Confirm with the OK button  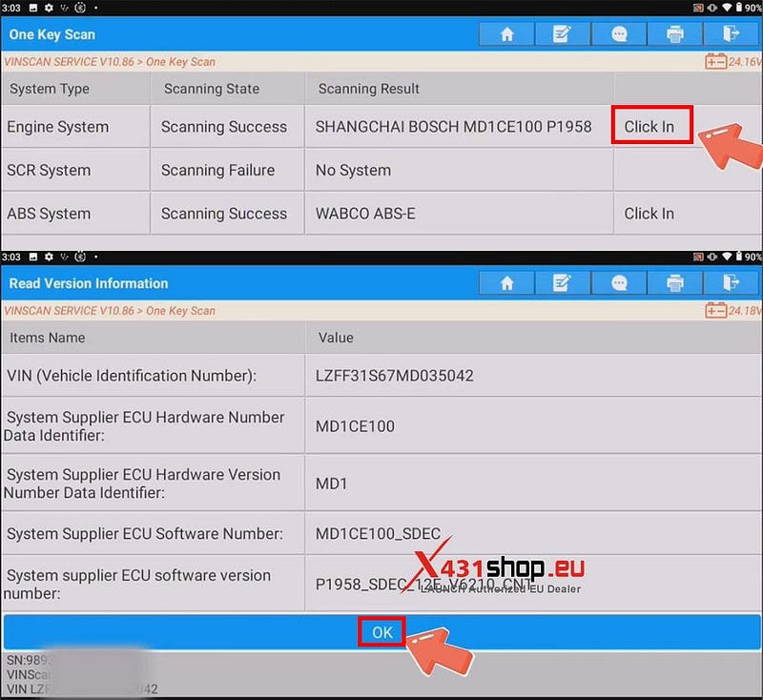coord(382,632)
